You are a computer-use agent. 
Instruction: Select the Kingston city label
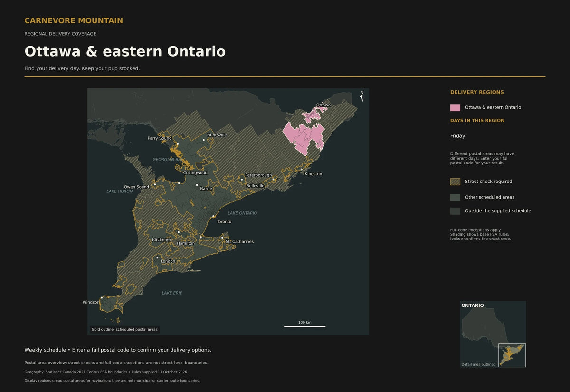(313, 174)
